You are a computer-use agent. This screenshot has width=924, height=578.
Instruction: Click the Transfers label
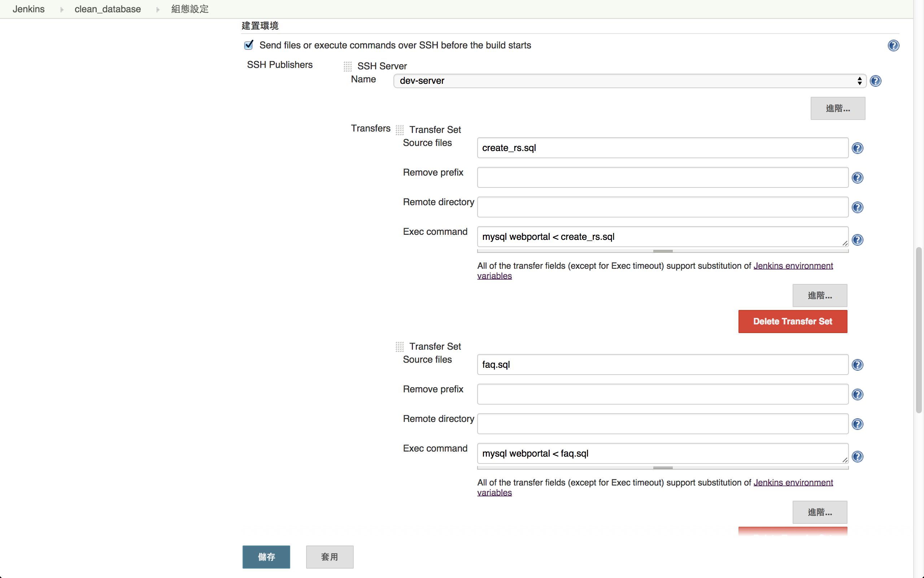370,128
